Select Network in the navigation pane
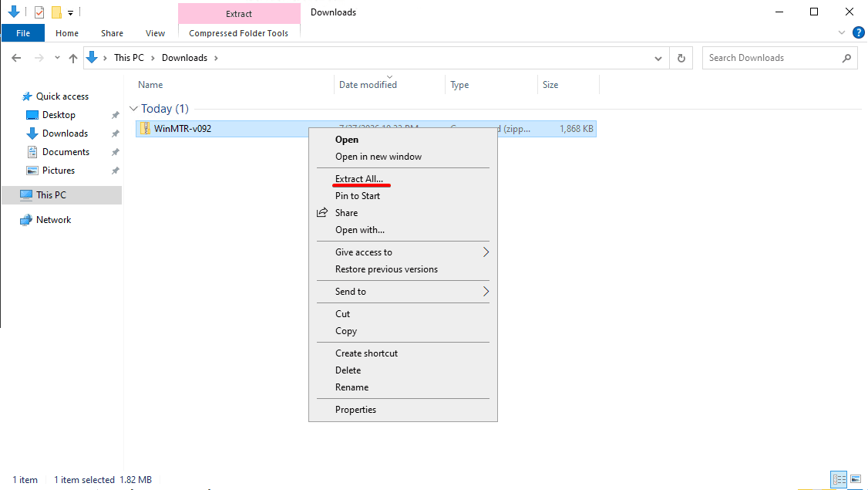Viewport: 868px width, 490px height. 53,220
